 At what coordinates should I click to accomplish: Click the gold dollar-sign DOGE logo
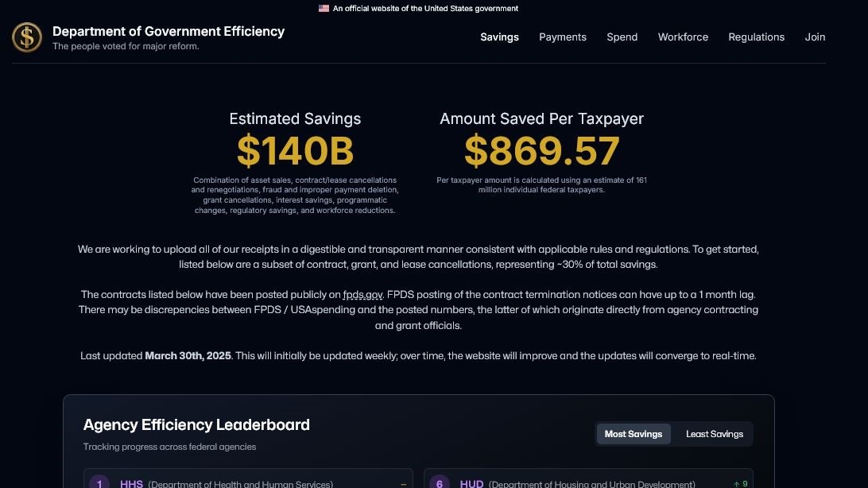tap(27, 37)
